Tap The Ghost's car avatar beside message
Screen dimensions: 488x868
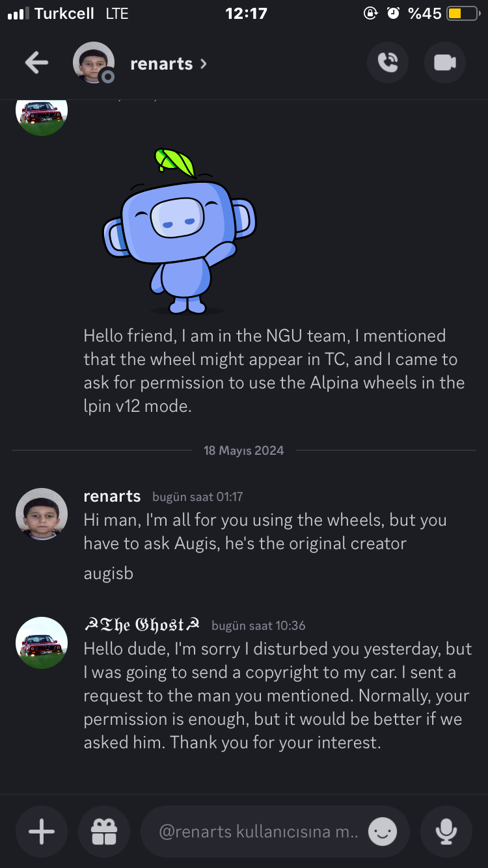42,643
